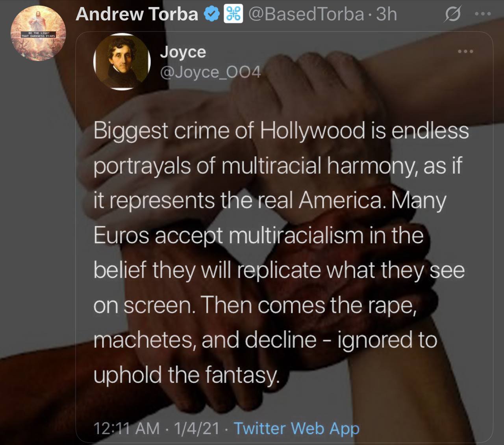Click the 1/4/21 tweet date
The image size is (504, 445).
coord(195,428)
